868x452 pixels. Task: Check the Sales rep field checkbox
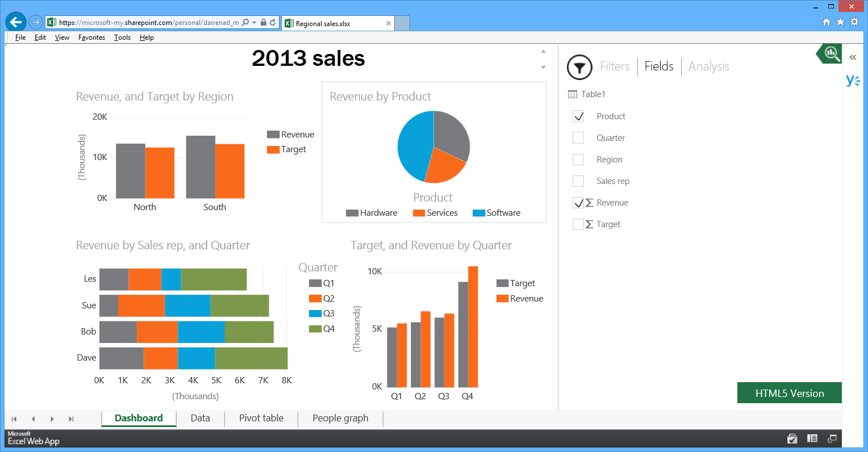click(x=578, y=181)
